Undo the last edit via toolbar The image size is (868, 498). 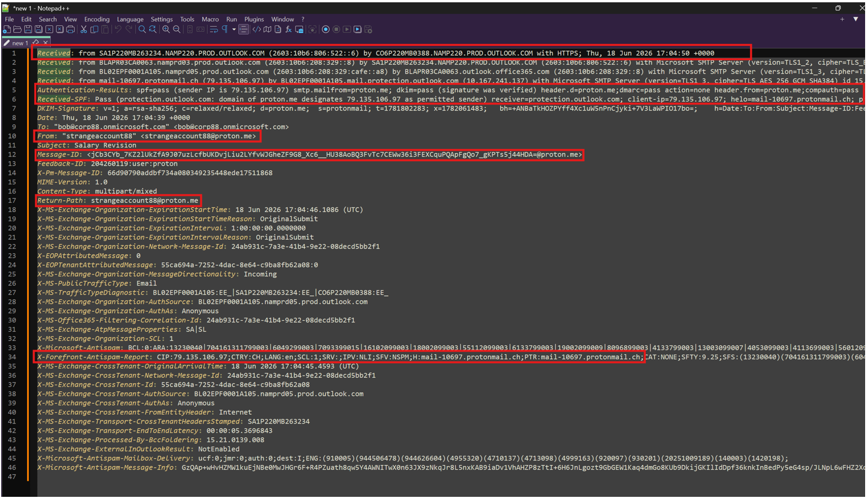(x=118, y=29)
